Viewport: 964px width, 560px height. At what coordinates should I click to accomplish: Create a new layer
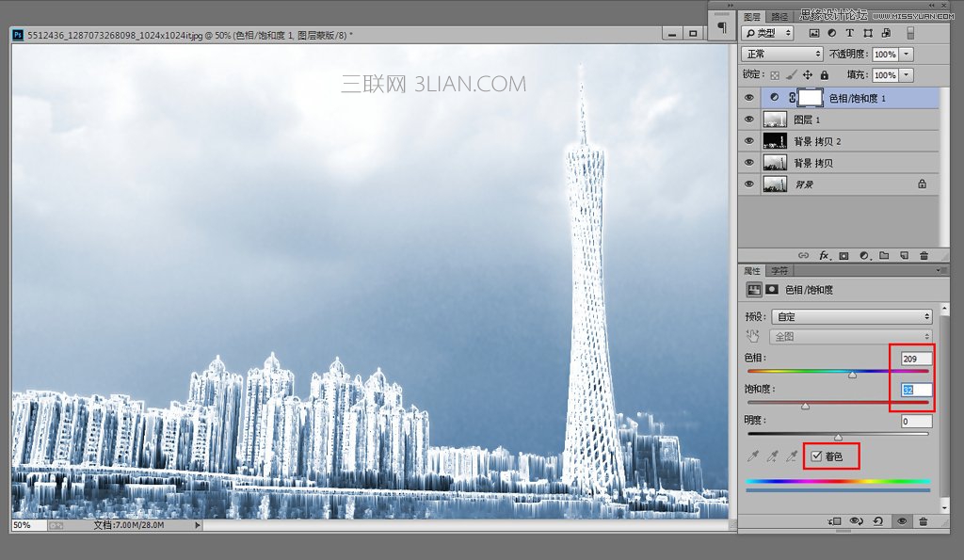(904, 255)
